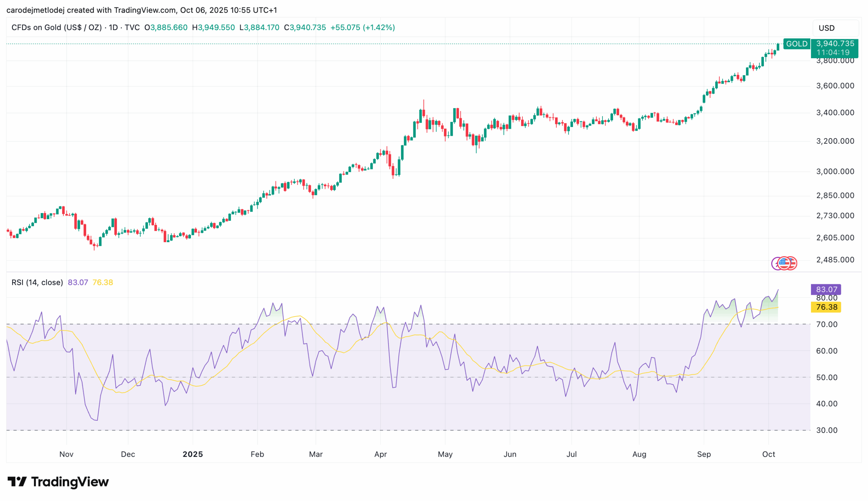The image size is (868, 501).
Task: Click the green GOLD symbol label
Action: click(x=797, y=44)
